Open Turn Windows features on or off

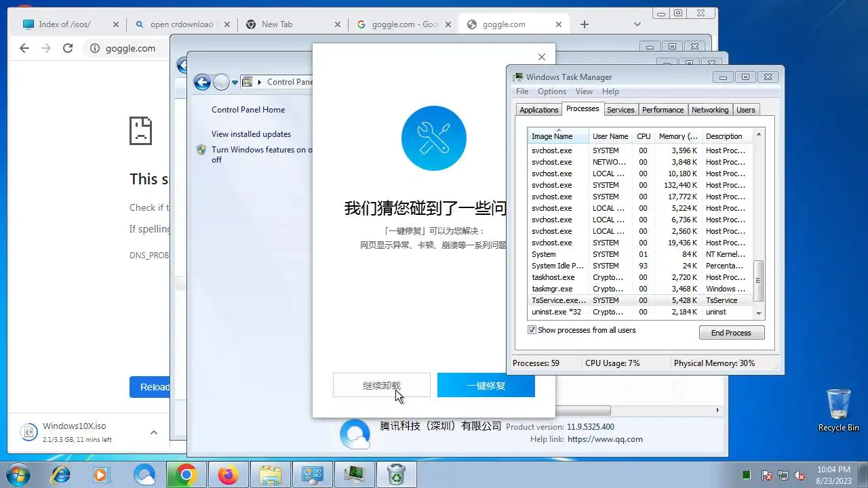click(262, 155)
